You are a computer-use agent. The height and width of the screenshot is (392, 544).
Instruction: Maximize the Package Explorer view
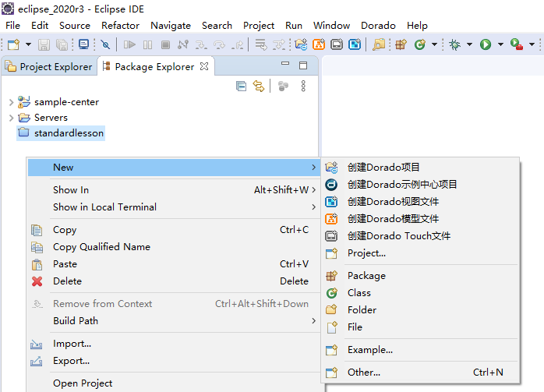coord(303,65)
